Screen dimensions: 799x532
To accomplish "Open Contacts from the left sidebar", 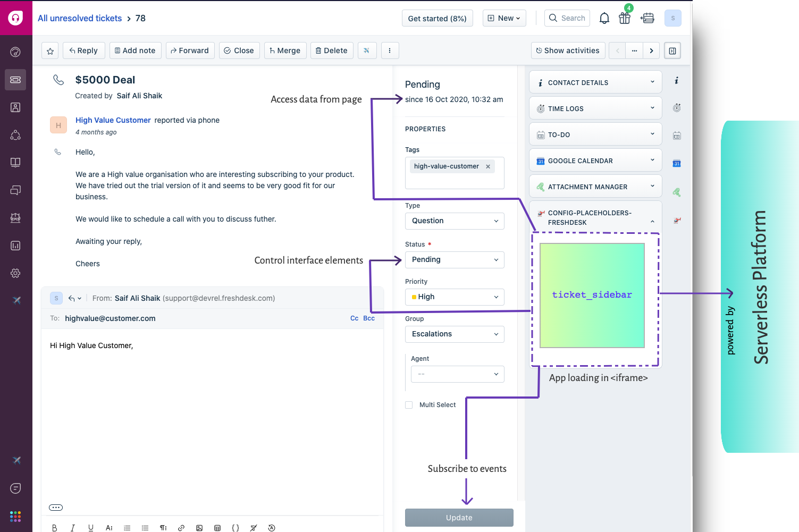I will coord(15,107).
